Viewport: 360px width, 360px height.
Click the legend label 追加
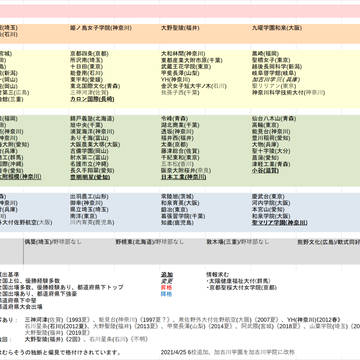click(x=167, y=275)
